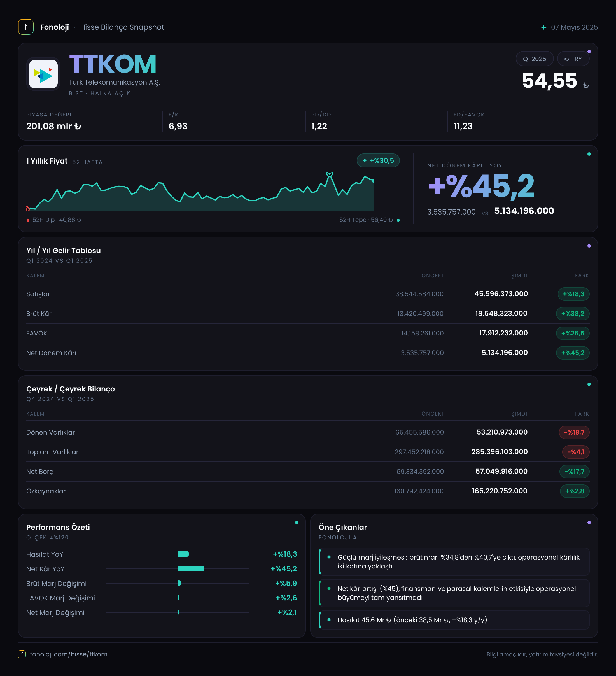616x676 pixels.
Task: Click the TTKOM company logo thumbnail
Action: [x=43, y=74]
